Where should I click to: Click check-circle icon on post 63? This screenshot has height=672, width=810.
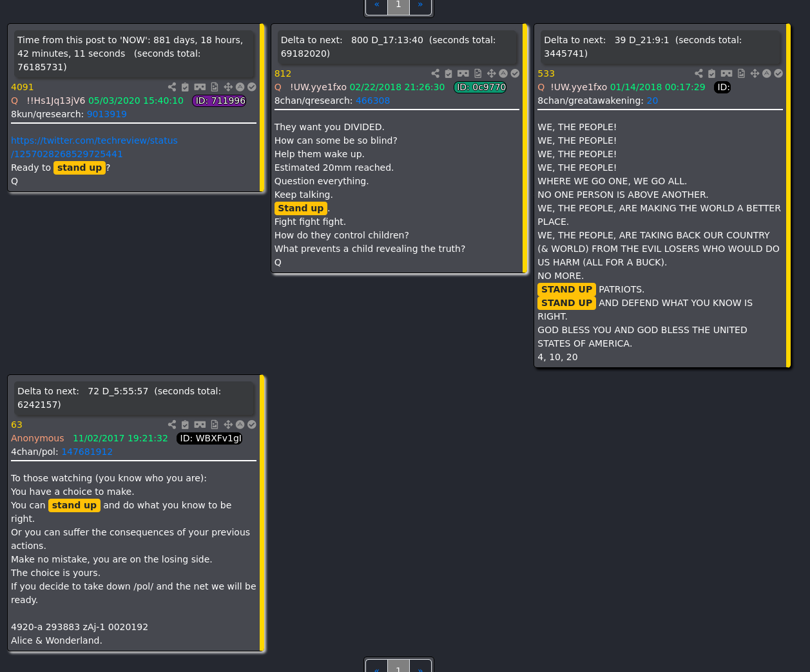click(x=252, y=425)
